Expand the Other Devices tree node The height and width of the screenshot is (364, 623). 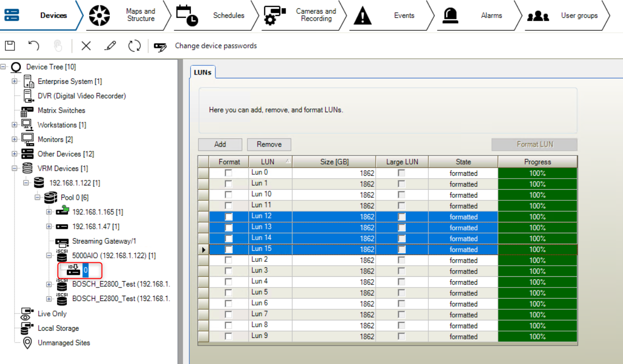point(15,154)
